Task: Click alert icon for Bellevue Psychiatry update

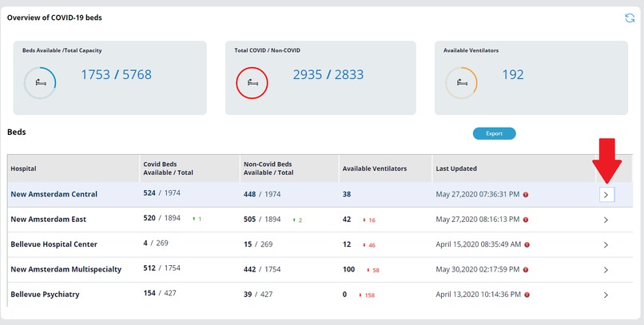Action: coord(527,295)
